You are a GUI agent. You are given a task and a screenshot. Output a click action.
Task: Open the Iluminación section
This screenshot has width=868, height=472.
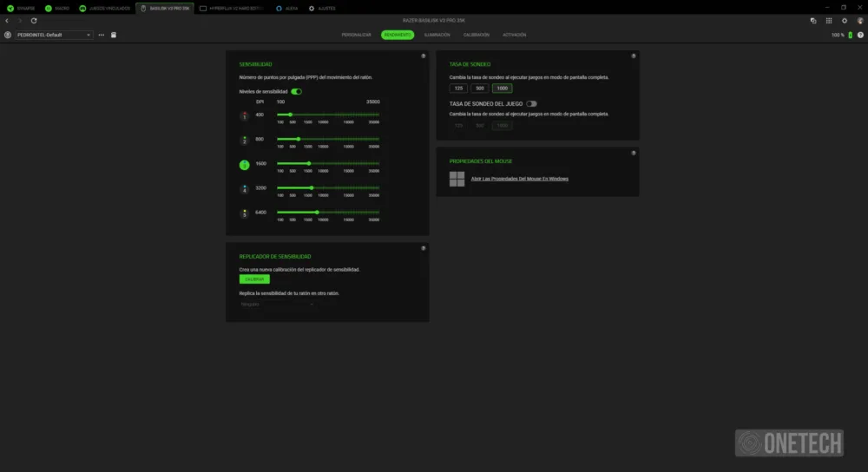437,35
